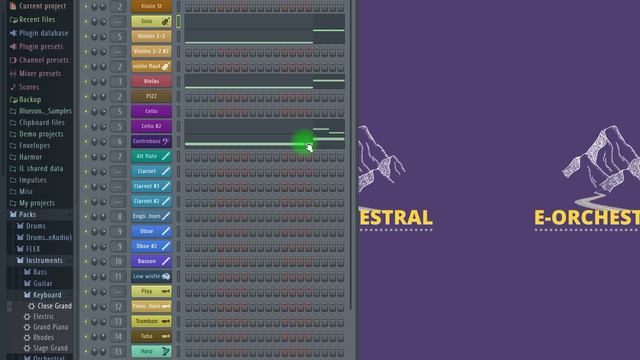
Task: Open the Oboe #2 channel
Action: [x=151, y=246]
